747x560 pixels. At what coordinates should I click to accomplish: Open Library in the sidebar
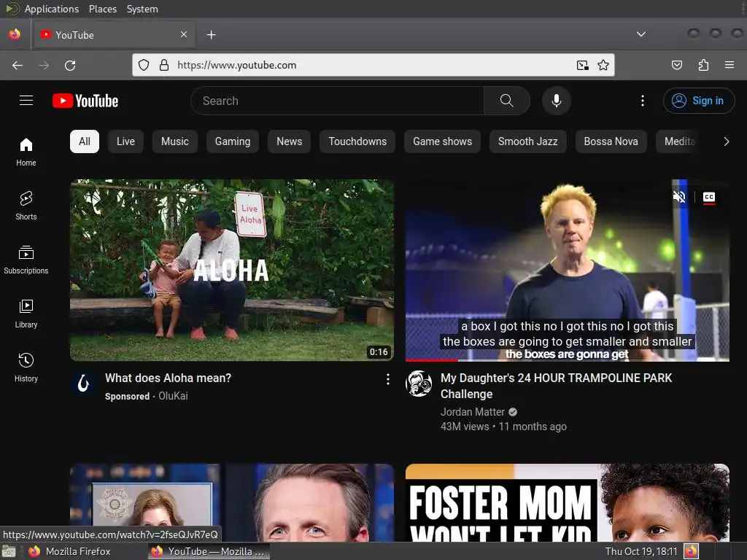(x=26, y=314)
